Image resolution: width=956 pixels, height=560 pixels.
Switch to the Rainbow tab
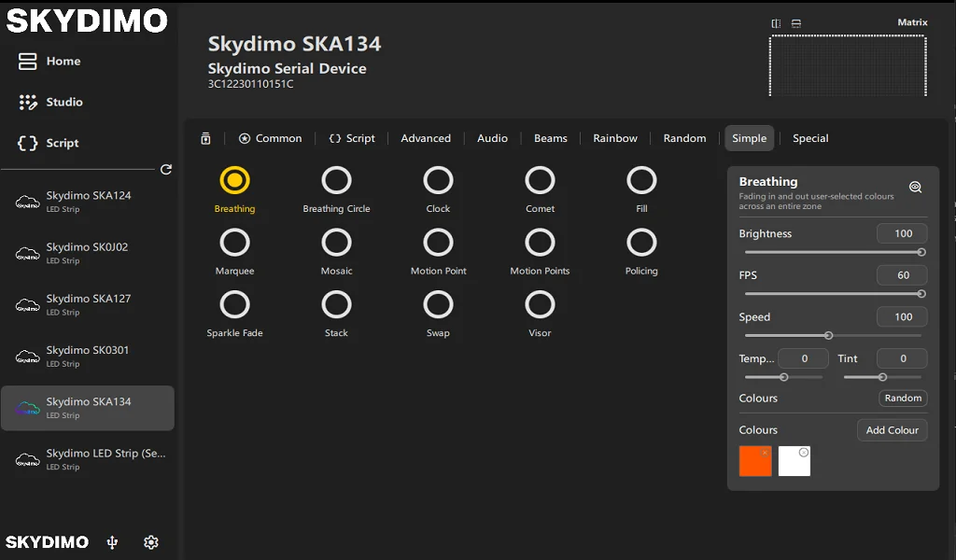pos(615,138)
